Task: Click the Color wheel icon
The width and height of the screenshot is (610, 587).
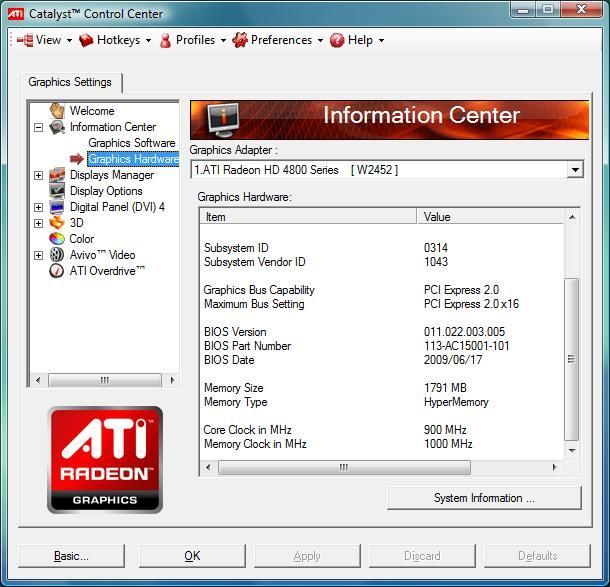Action: 57,239
